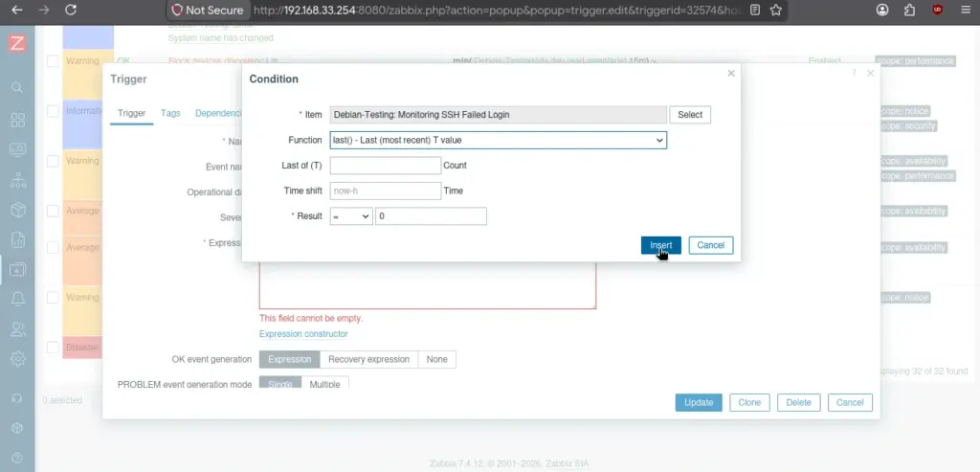The image size is (980, 472).
Task: Open the Alerts bell icon in sidebar
Action: (x=17, y=299)
